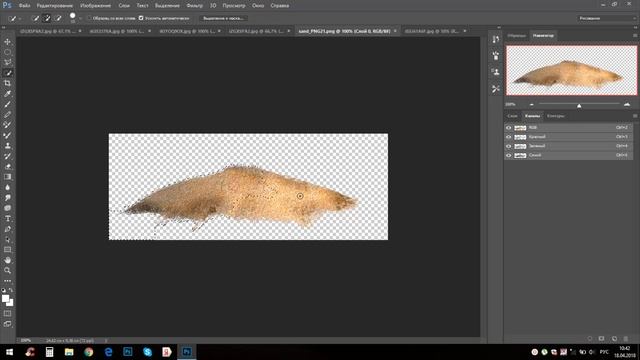The image size is (640, 360).
Task: Open the Рисование workspace dropdown
Action: (606, 18)
